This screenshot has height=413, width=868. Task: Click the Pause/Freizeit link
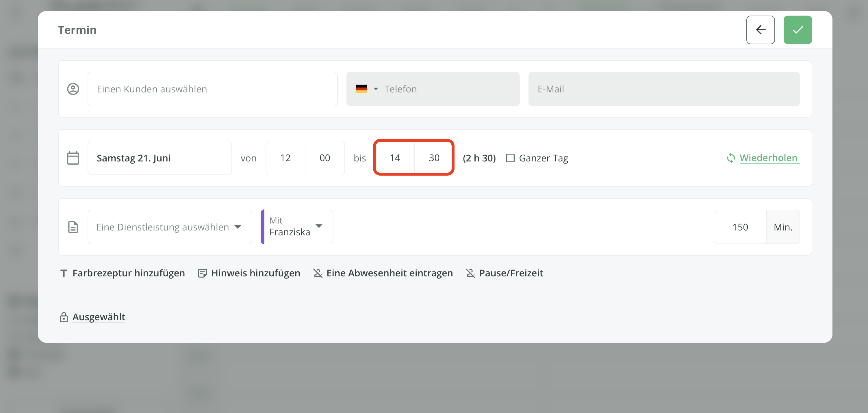point(511,273)
